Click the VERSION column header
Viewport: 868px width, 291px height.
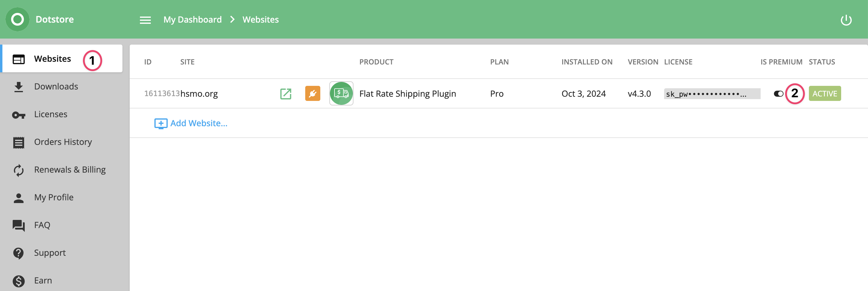(x=643, y=62)
